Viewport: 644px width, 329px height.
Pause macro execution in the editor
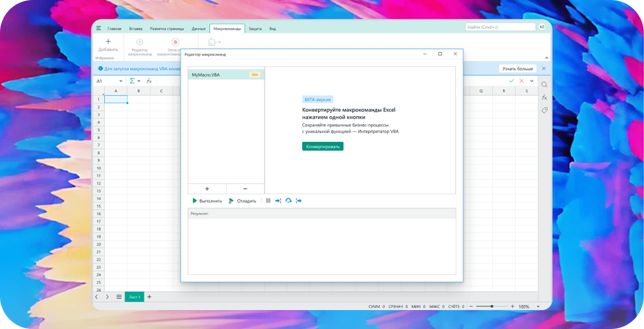[268, 201]
